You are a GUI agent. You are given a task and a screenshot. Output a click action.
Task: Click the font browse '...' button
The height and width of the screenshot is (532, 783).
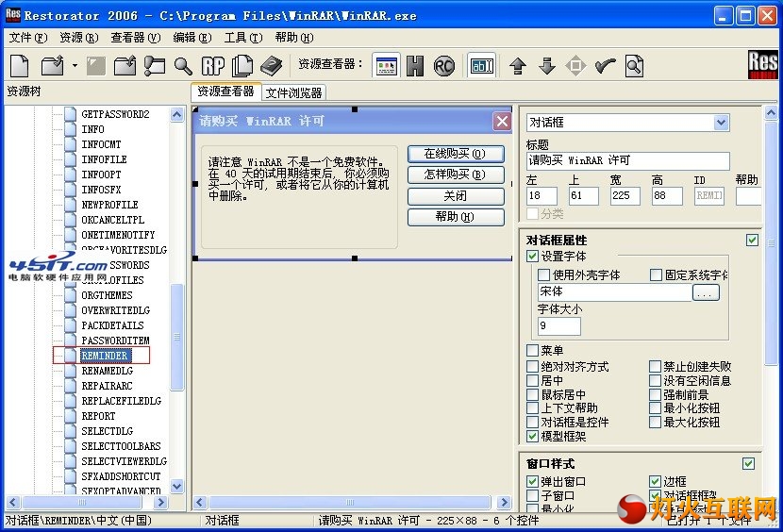pyautogui.click(x=706, y=292)
